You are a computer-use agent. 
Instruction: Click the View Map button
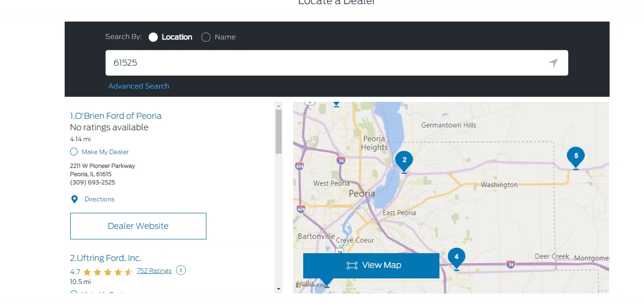pos(371,266)
